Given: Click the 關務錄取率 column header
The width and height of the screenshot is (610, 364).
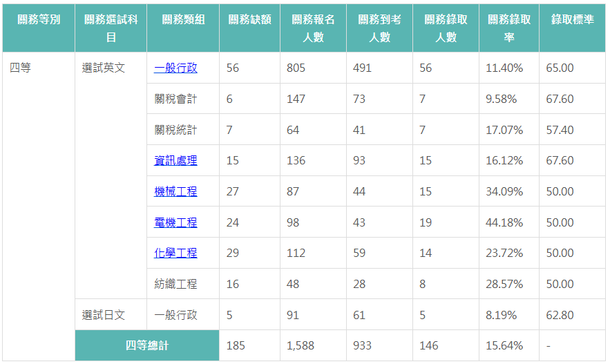Looking at the screenshot, I should [x=509, y=28].
